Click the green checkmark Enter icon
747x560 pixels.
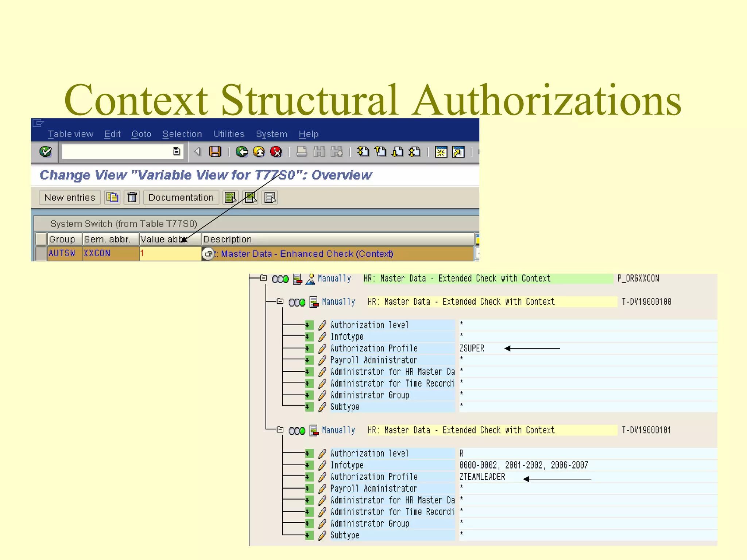click(46, 151)
